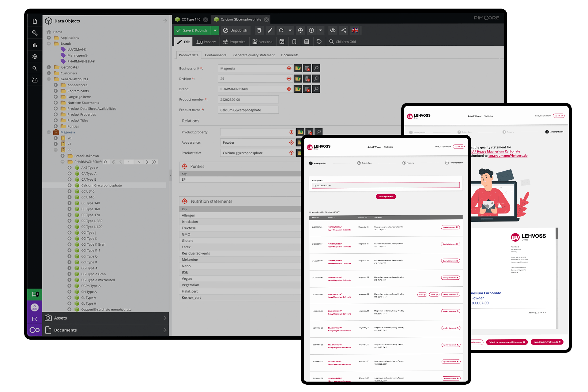
Task: Click Statistics in front tablet header
Action: tap(388, 147)
